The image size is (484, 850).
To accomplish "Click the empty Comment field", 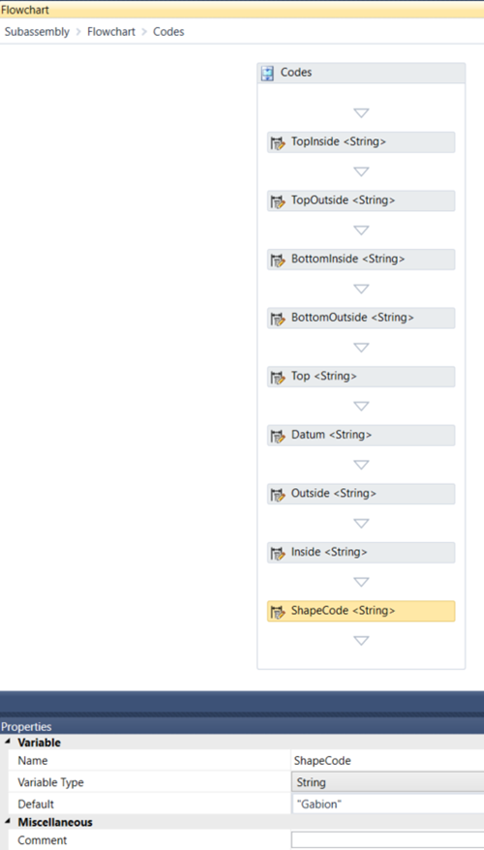I will click(388, 841).
